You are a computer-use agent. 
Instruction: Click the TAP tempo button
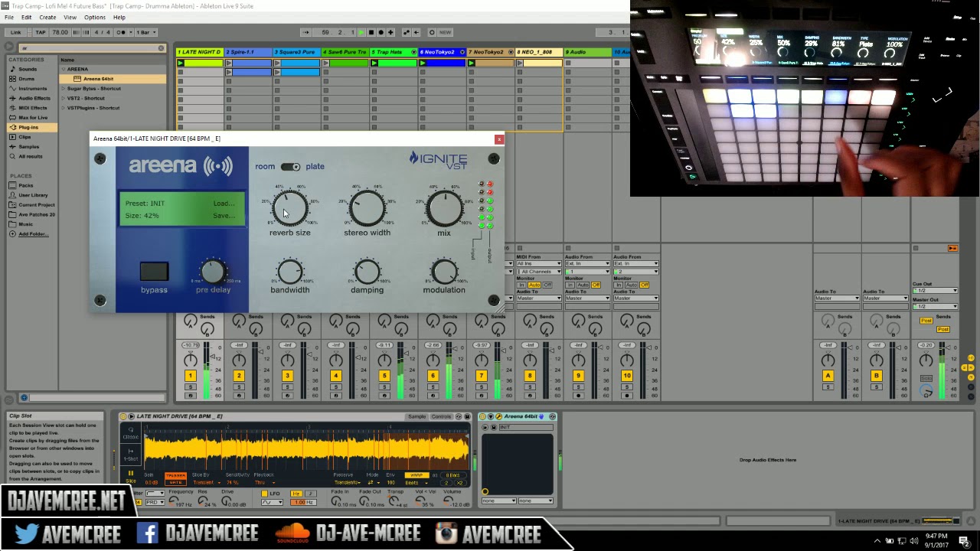tap(41, 32)
